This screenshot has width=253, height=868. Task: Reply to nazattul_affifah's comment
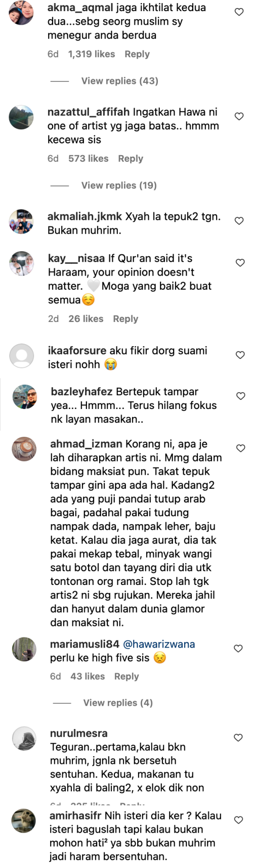[x=131, y=159]
